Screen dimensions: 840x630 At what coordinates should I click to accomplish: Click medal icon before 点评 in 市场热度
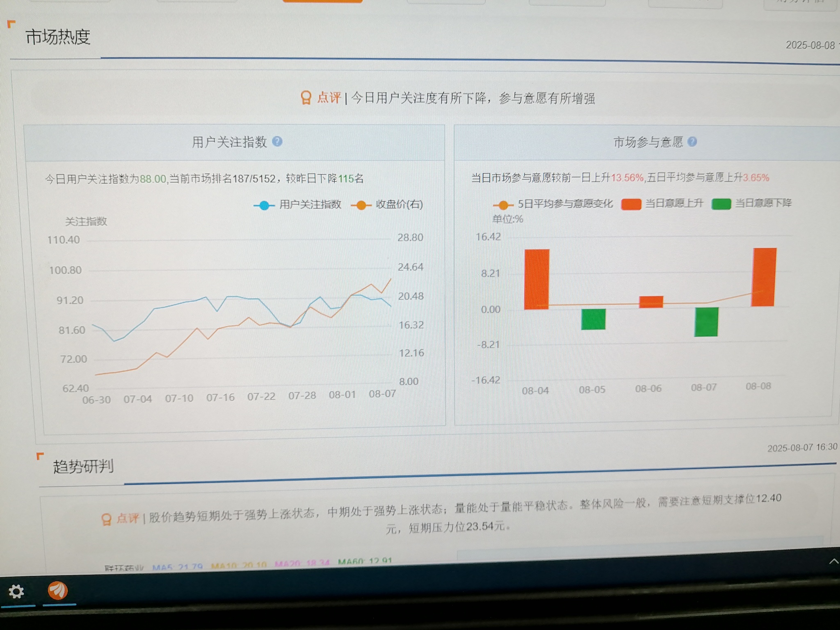pyautogui.click(x=306, y=98)
